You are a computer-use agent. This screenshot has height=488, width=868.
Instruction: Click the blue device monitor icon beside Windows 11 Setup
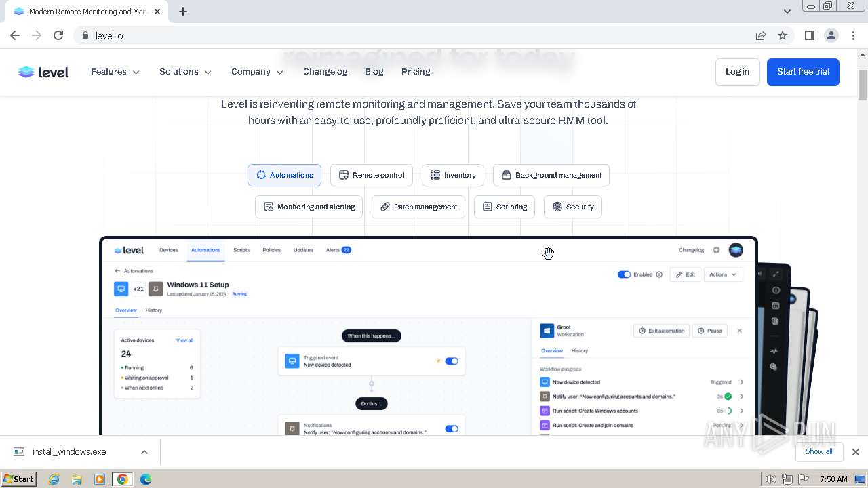click(121, 289)
